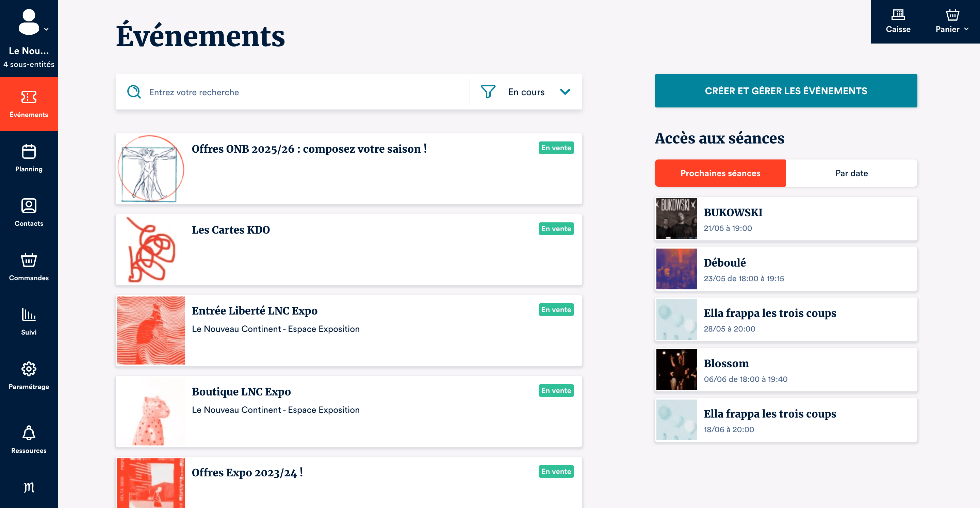Expand the Panier dropdown chevron
The width and height of the screenshot is (980, 508).
click(966, 29)
